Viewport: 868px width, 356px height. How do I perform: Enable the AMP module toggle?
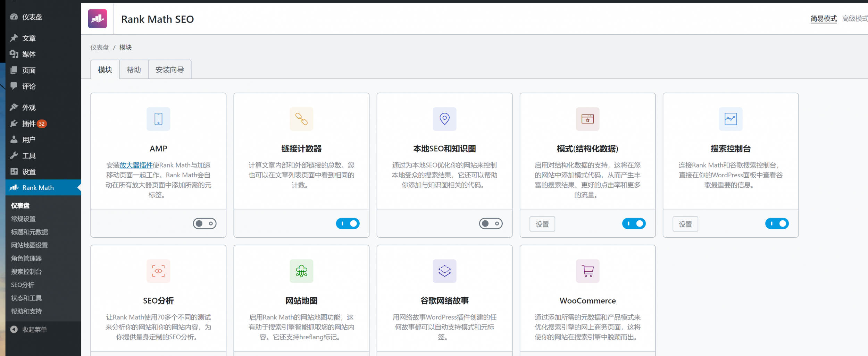click(x=205, y=223)
